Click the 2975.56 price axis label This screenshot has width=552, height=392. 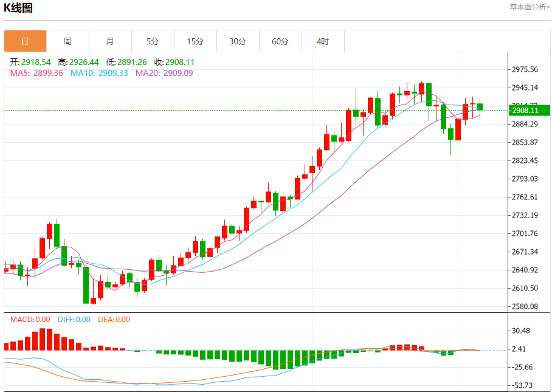point(525,69)
